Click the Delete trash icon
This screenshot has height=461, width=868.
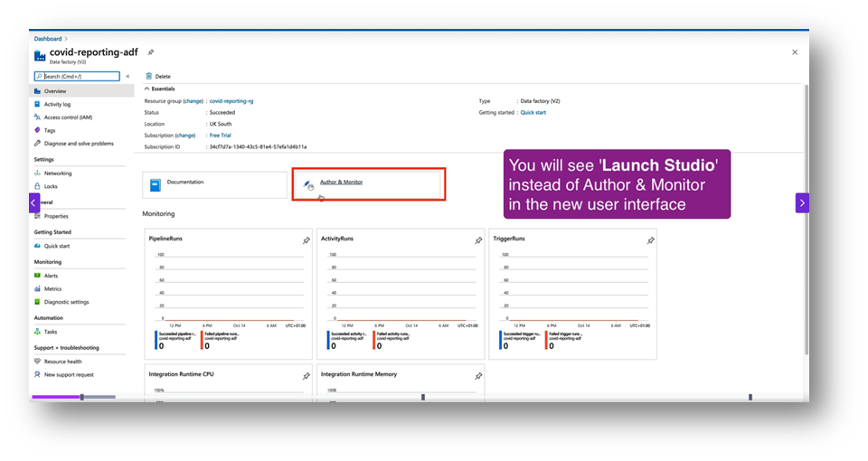tap(149, 77)
